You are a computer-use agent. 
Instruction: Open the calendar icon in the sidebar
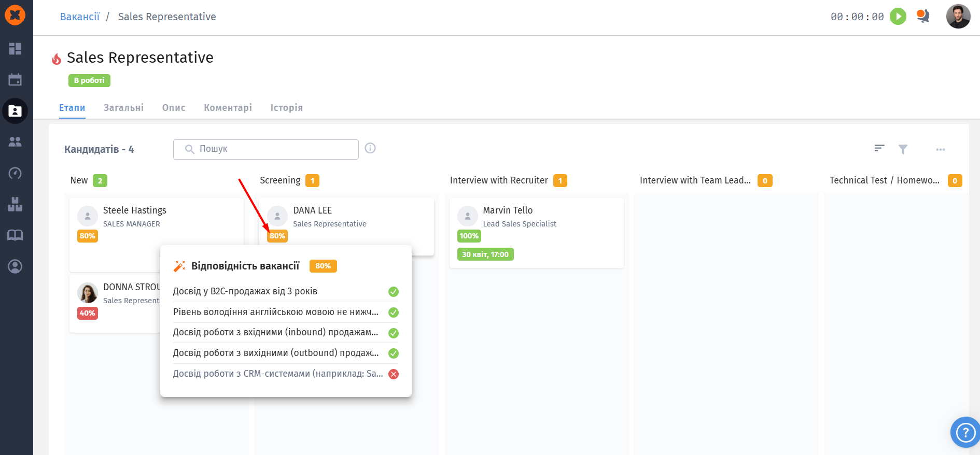[x=15, y=80]
